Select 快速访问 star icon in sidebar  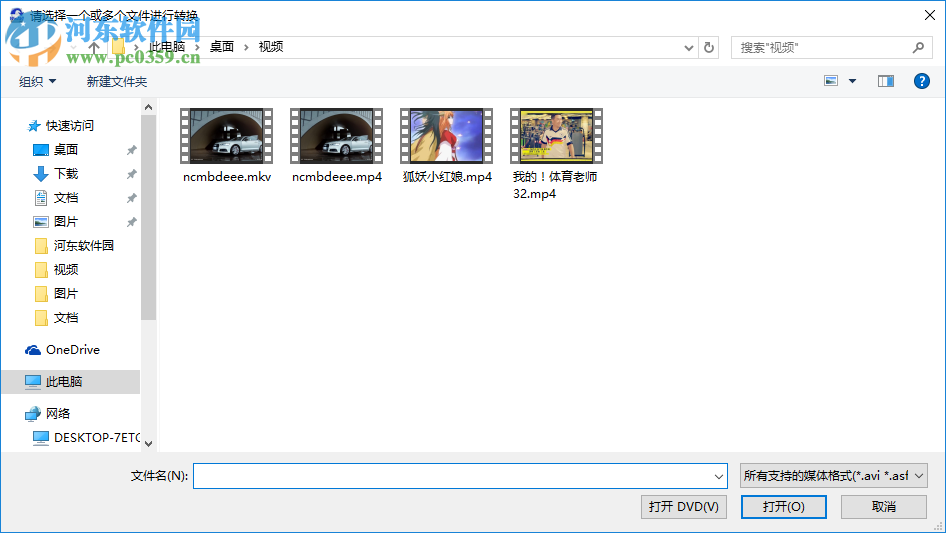point(34,126)
